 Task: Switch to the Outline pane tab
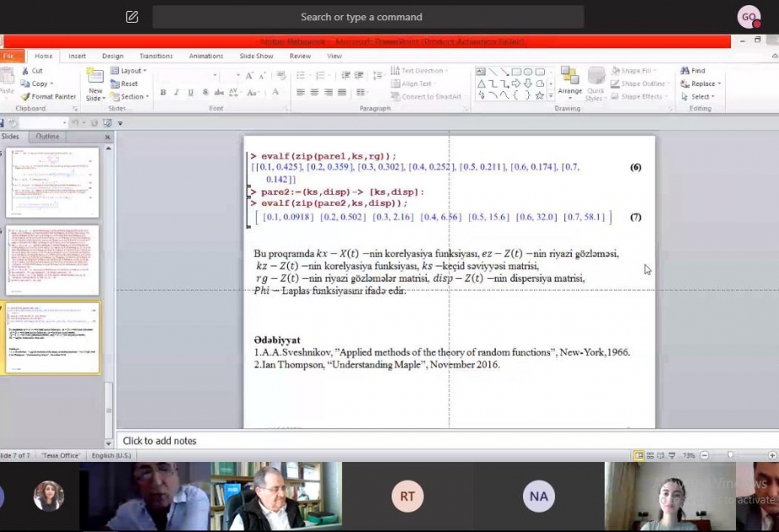[x=47, y=137]
